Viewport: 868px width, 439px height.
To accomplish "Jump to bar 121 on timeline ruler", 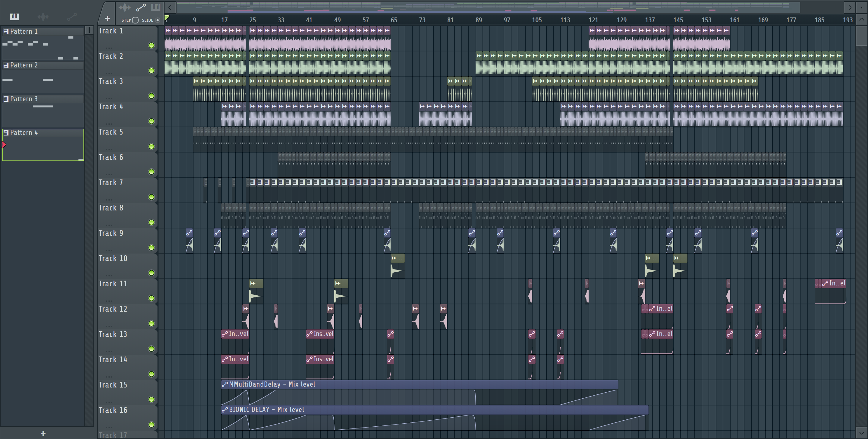I will click(593, 20).
